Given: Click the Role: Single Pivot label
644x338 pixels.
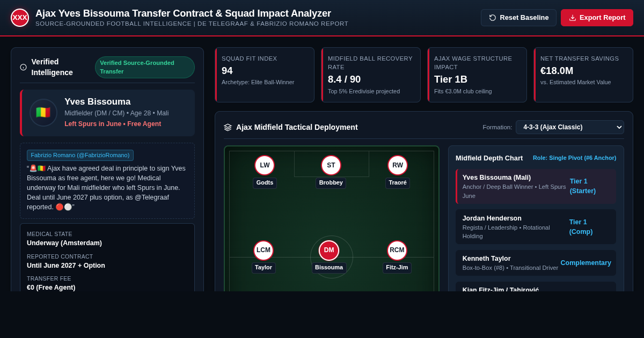Looking at the screenshot, I should [x=574, y=158].
